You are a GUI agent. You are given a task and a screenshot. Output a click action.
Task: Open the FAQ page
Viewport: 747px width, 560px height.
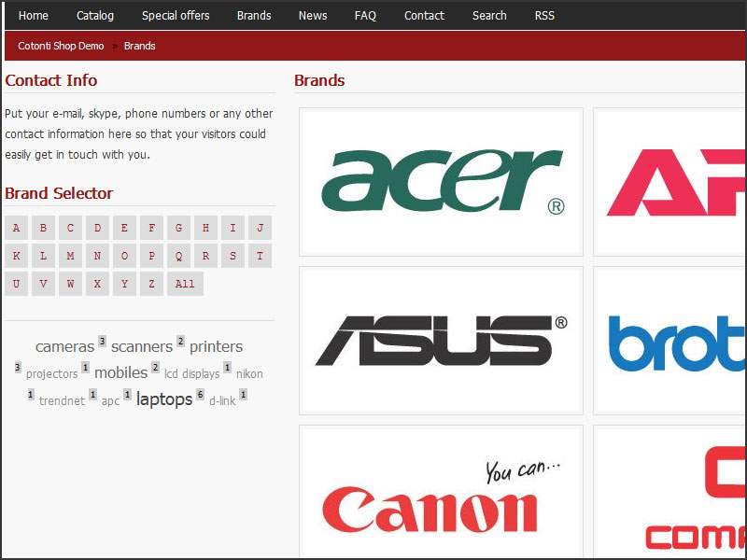click(x=365, y=16)
